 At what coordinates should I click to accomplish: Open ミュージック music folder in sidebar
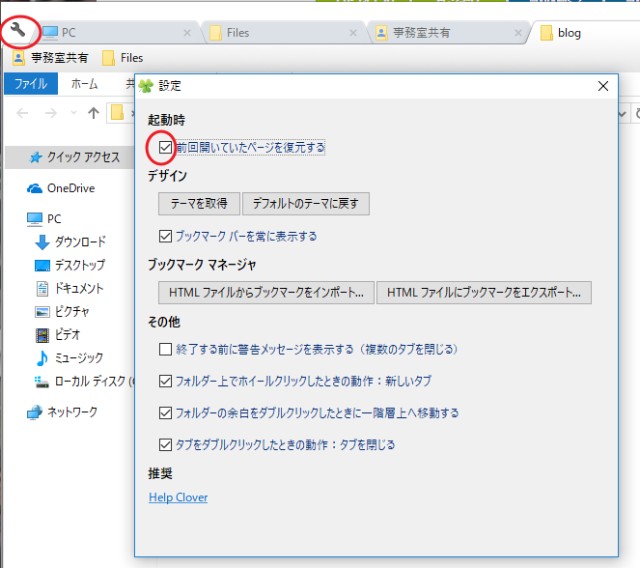[x=42, y=358]
